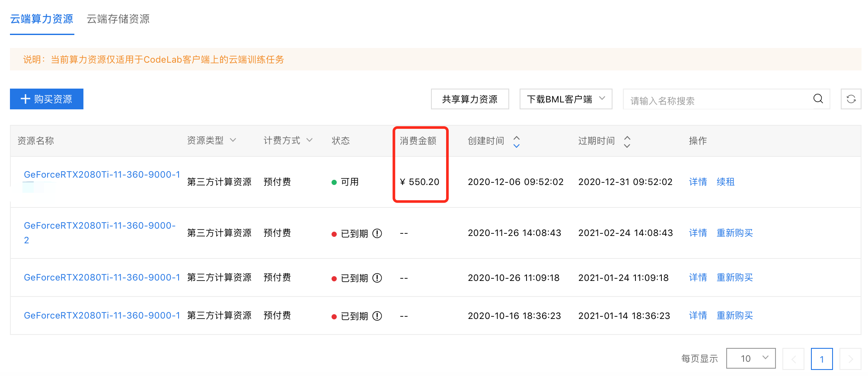Open resource link created 2020-10-16
This screenshot has width=868, height=376.
click(x=102, y=315)
